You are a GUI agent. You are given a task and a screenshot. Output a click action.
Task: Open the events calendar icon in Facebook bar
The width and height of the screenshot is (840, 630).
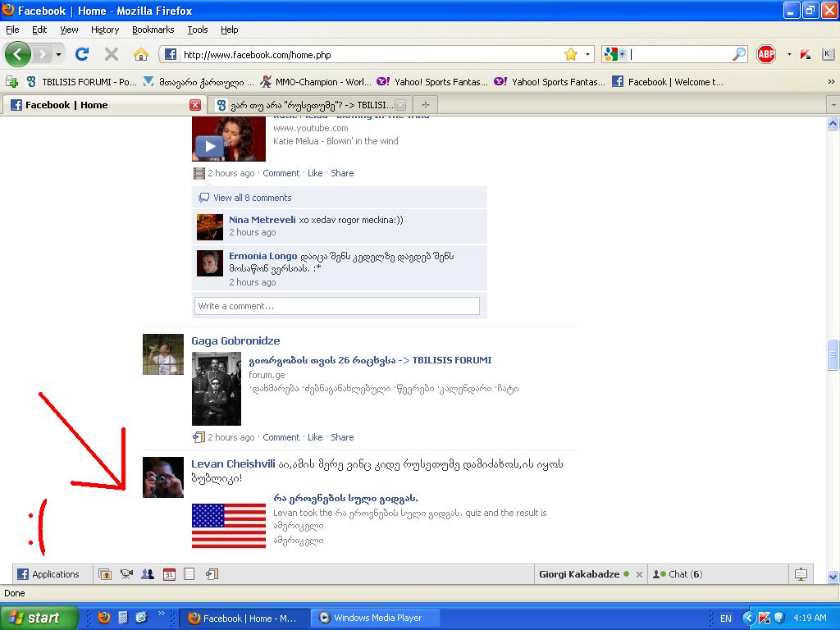[169, 574]
